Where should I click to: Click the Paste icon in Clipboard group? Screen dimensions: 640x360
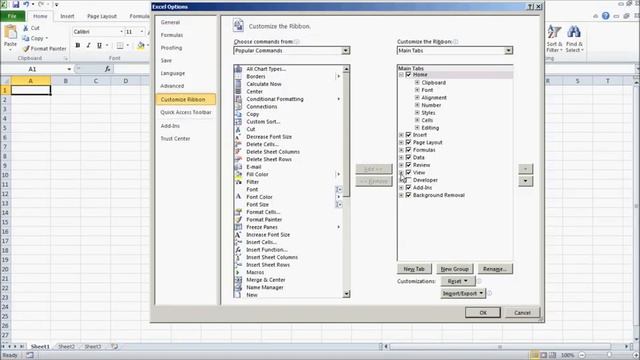pyautogui.click(x=10, y=32)
